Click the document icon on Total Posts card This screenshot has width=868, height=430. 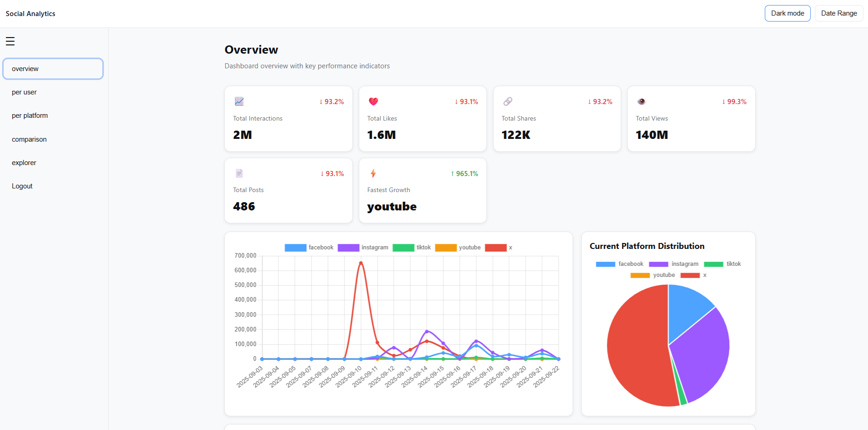tap(239, 173)
